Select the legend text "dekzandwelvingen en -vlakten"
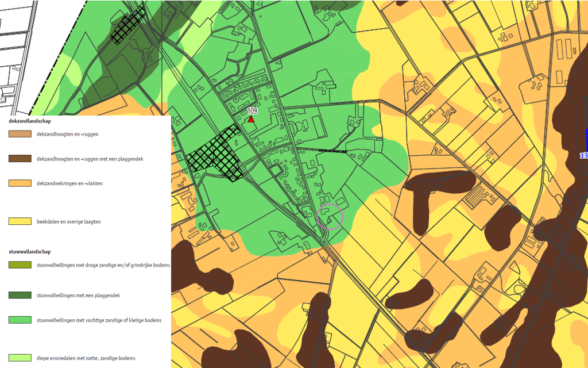The image size is (588, 368). pyautogui.click(x=69, y=183)
